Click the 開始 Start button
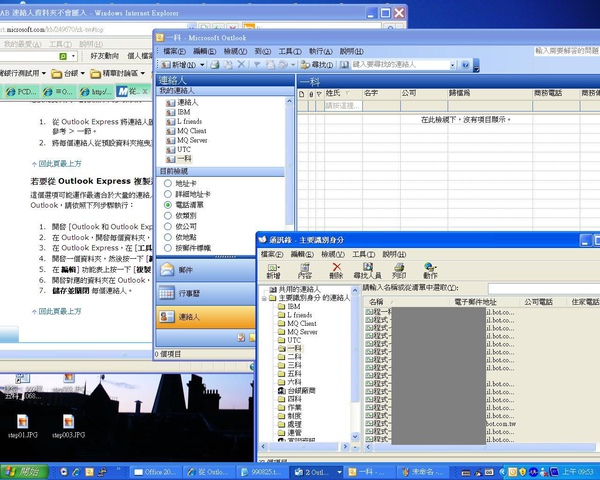 (x=24, y=472)
